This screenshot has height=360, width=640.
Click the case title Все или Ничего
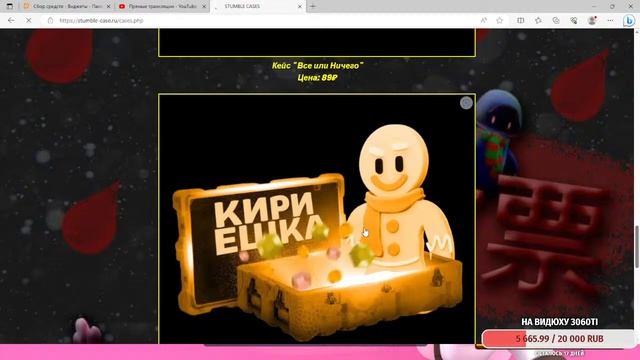(318, 65)
